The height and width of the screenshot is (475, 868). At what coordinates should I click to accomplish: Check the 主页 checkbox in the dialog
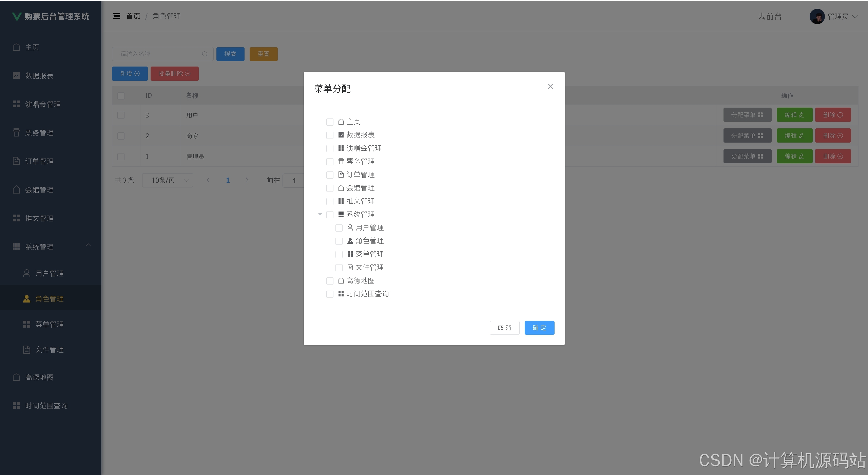coord(330,122)
